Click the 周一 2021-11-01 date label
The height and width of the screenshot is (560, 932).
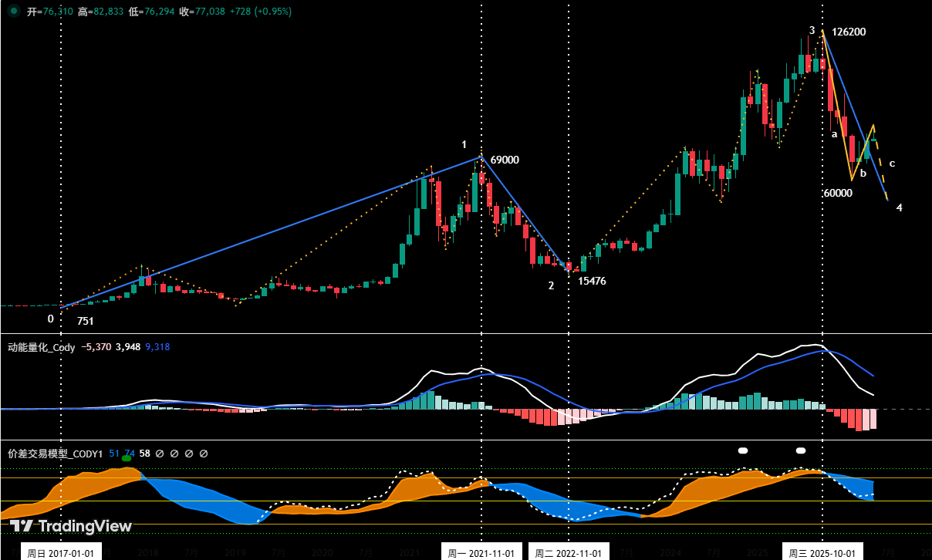coord(481,552)
